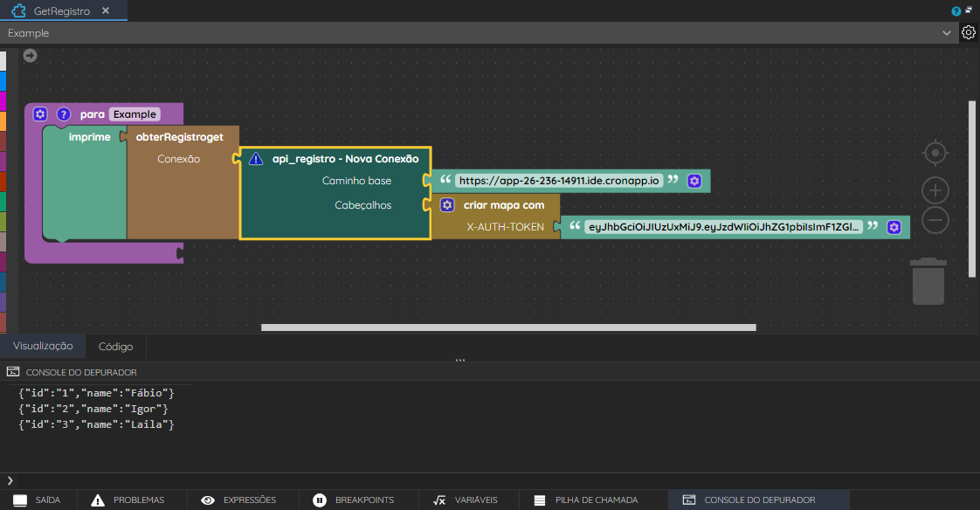Viewport: 980px width, 510px height.
Task: Open gear on the auth token string block
Action: tap(894, 227)
